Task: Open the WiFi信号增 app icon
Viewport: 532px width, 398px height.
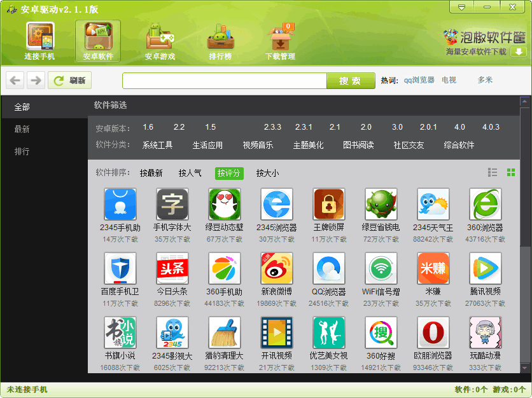Action: pyautogui.click(x=381, y=268)
